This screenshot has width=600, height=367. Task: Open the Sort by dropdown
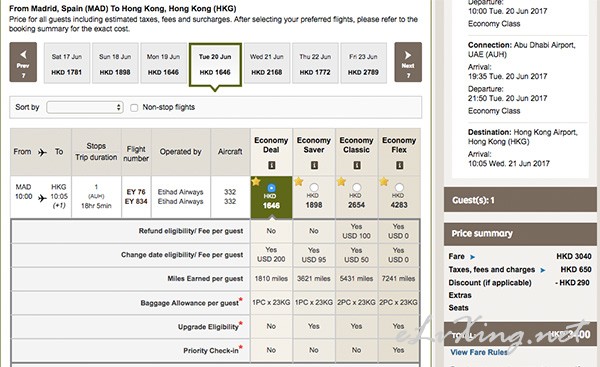(x=85, y=107)
